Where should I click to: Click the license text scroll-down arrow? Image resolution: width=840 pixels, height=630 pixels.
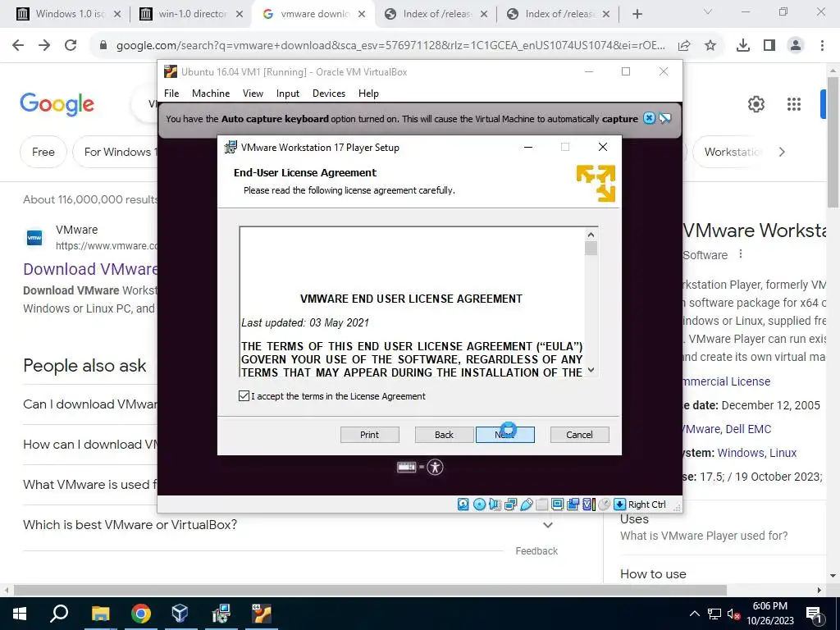pyautogui.click(x=591, y=370)
